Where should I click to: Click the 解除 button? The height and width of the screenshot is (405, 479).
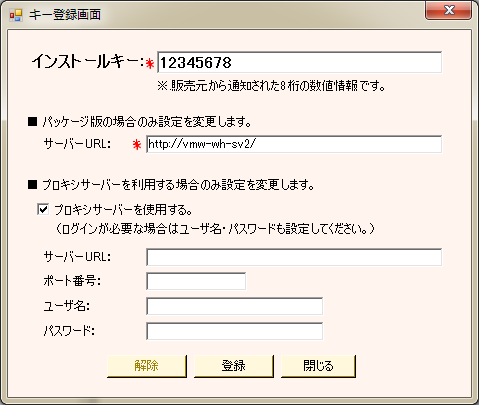coord(147,366)
